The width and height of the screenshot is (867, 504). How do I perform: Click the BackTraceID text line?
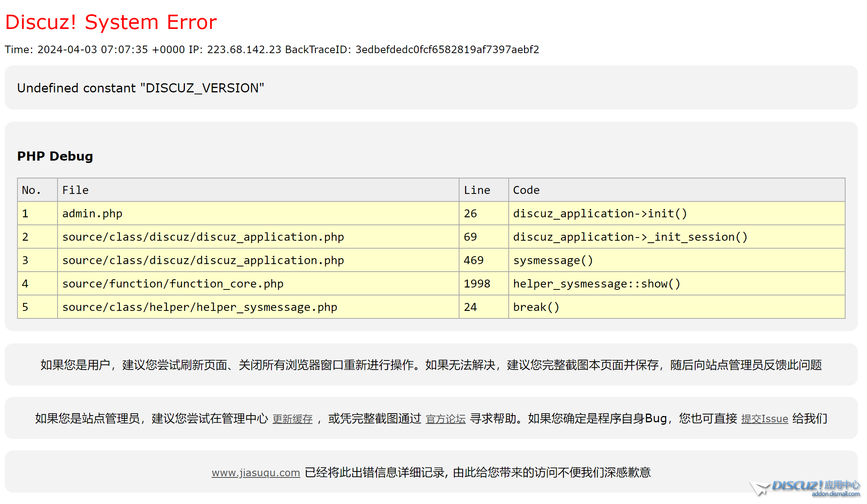[272, 50]
